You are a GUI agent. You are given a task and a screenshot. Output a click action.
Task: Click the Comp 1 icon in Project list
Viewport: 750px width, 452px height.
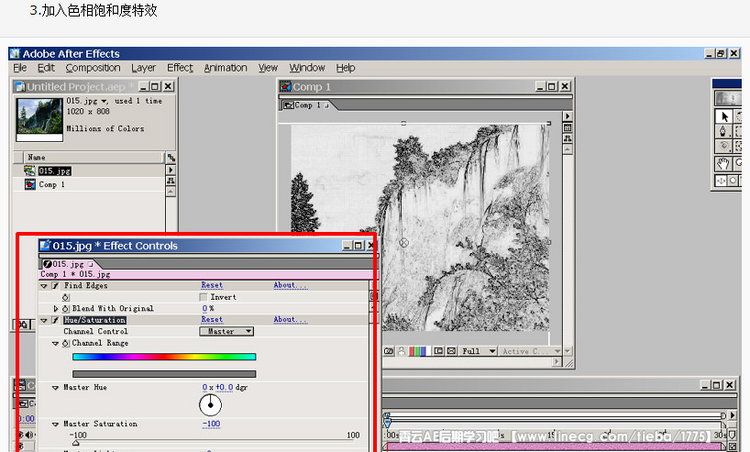(x=30, y=184)
